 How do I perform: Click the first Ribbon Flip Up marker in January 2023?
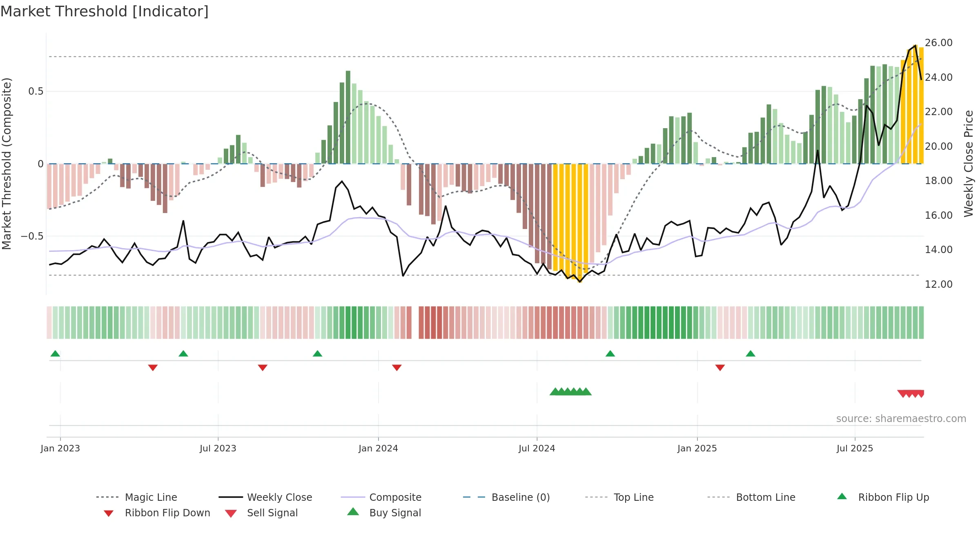point(55,353)
